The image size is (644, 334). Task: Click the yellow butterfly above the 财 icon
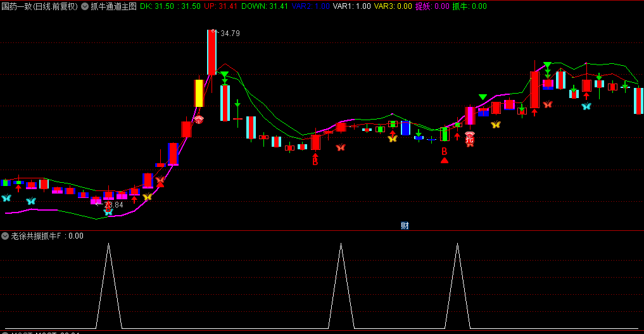click(393, 139)
